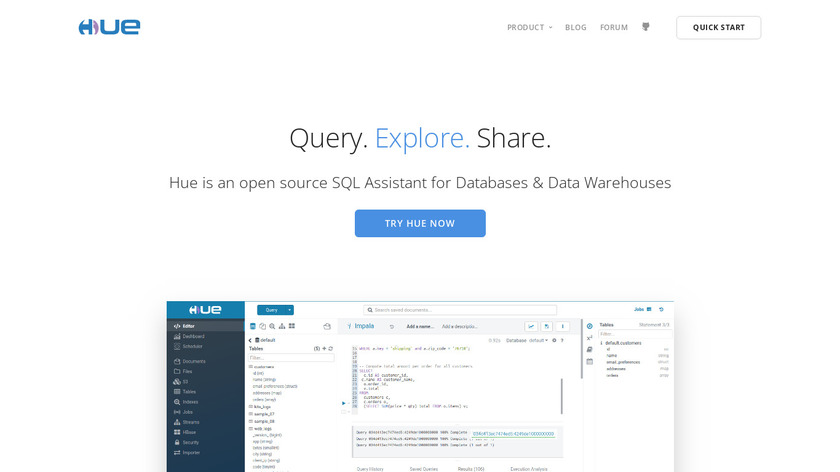Switch to the Results (106) tab
840x472 pixels.
pyautogui.click(x=471, y=469)
